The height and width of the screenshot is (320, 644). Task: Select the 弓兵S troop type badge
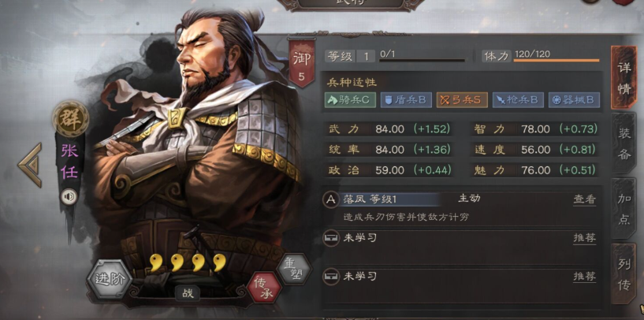point(462,100)
